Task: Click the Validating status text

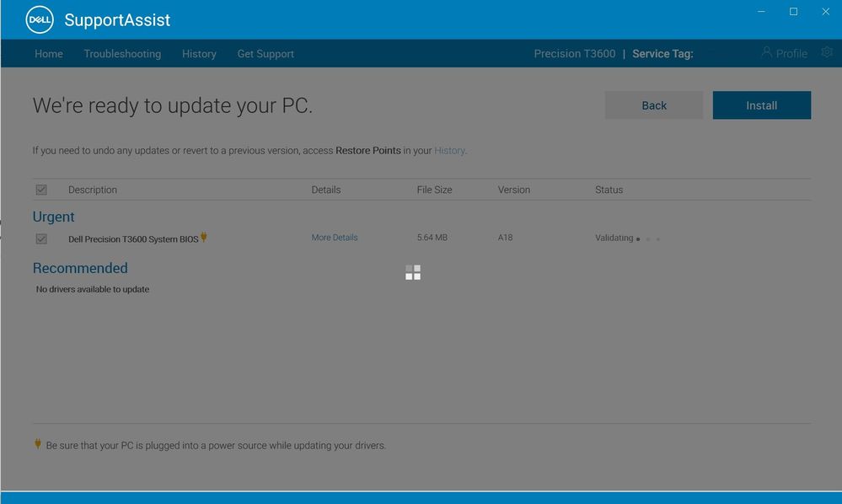Action: tap(614, 238)
